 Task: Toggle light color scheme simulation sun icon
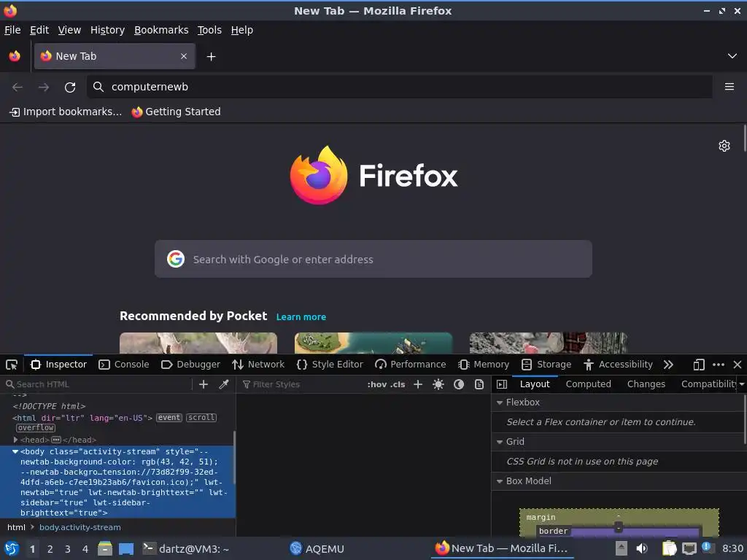click(x=438, y=384)
